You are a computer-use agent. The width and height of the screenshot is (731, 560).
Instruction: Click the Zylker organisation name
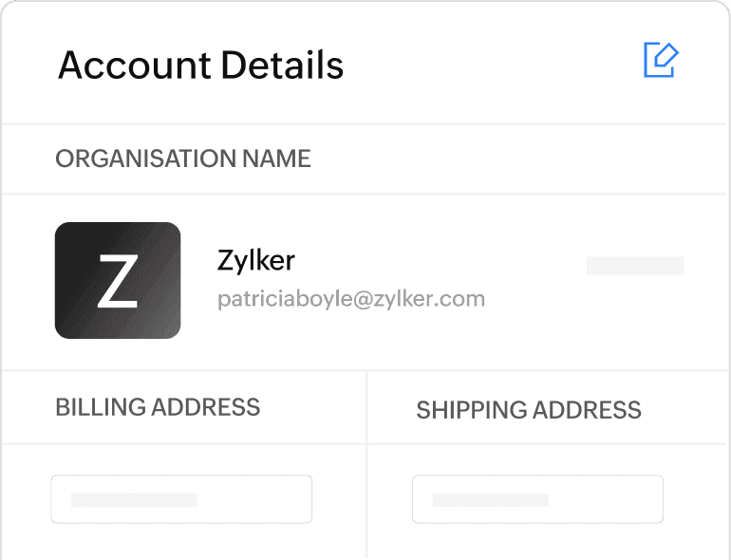coord(256,260)
